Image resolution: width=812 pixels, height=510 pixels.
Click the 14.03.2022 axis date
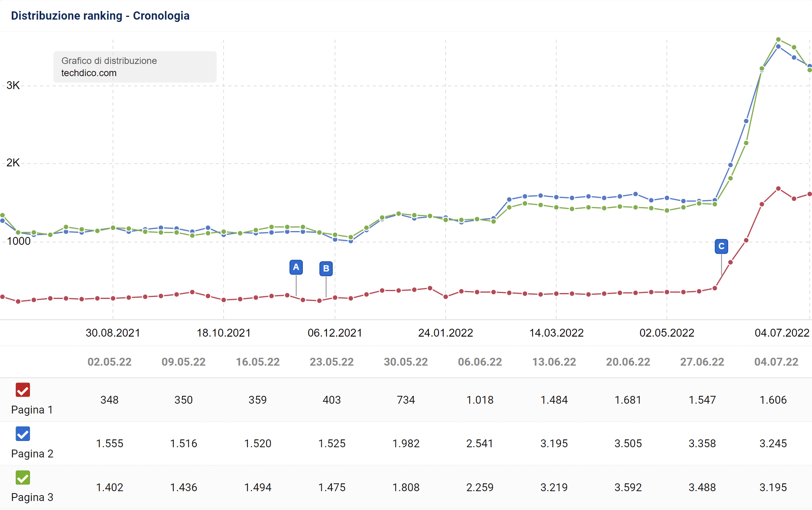click(x=557, y=333)
